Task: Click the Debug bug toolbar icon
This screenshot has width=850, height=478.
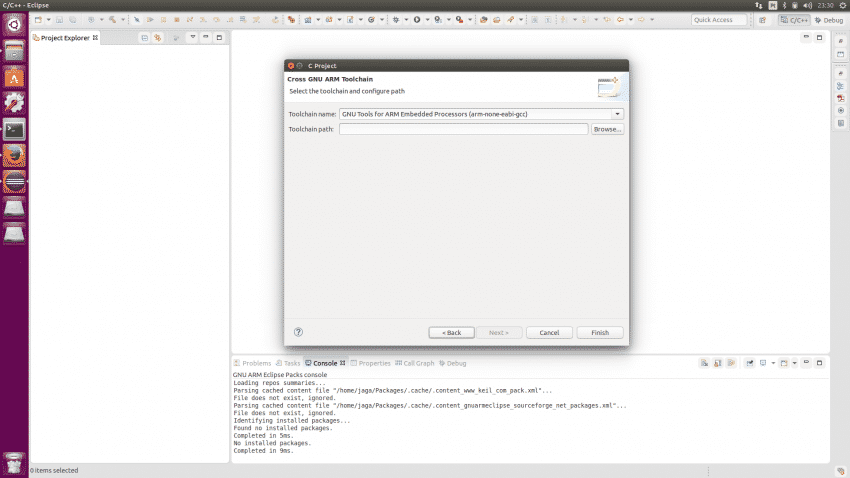Action: point(396,20)
